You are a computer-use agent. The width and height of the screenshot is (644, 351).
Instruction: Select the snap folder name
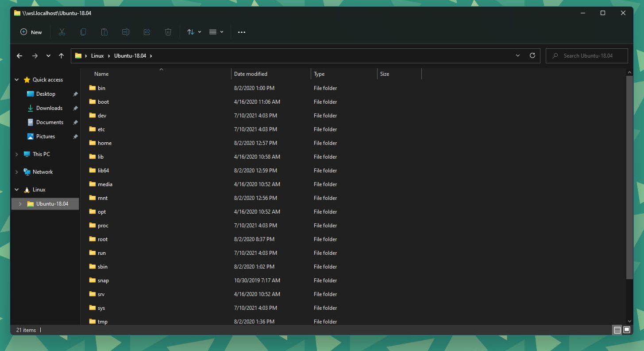103,281
